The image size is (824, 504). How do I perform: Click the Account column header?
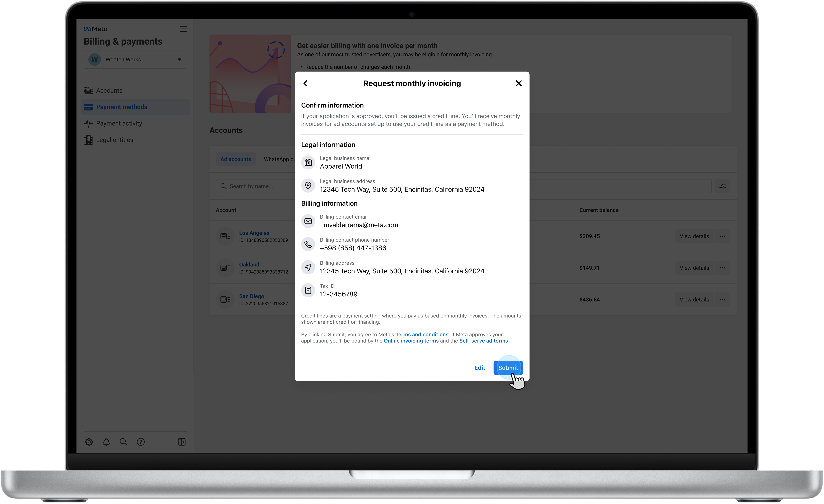pyautogui.click(x=226, y=210)
